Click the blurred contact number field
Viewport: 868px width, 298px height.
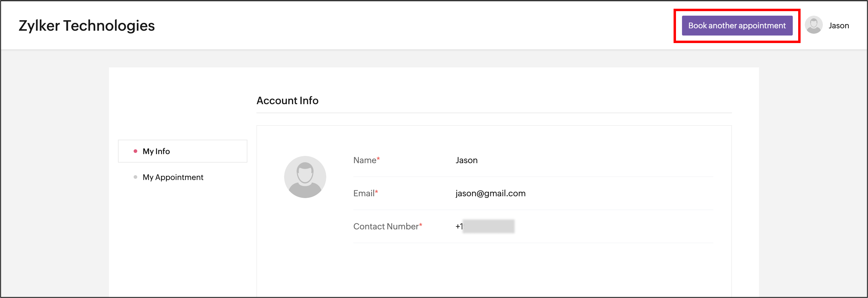point(488,226)
